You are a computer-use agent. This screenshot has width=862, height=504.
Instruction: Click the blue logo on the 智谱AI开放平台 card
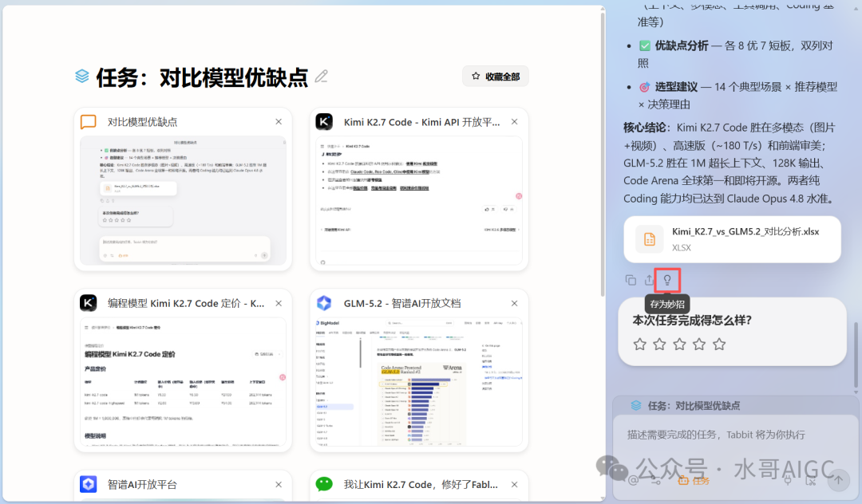pyautogui.click(x=89, y=484)
